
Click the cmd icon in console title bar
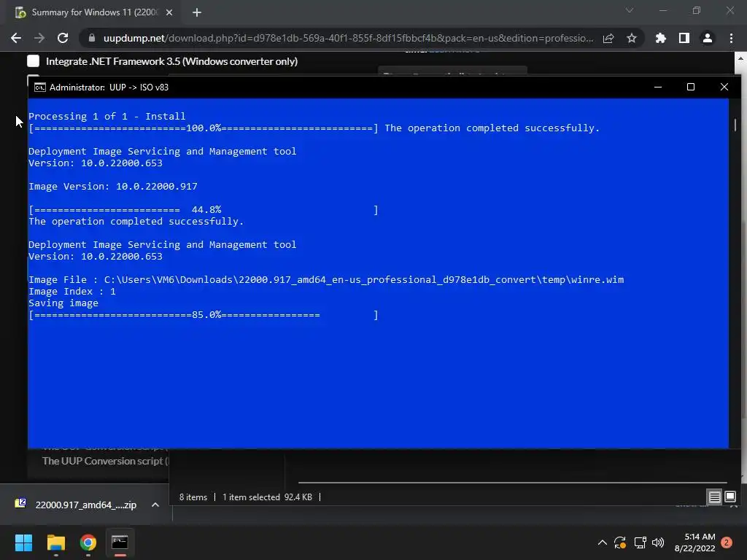(x=40, y=87)
